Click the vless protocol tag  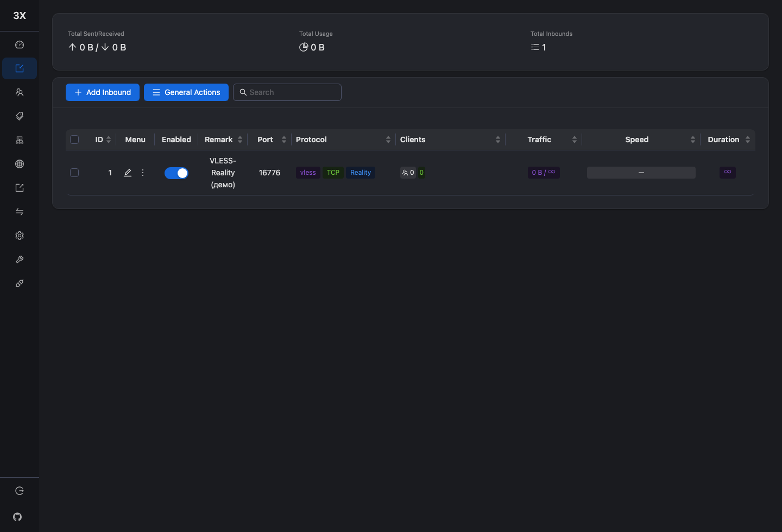[x=308, y=173]
